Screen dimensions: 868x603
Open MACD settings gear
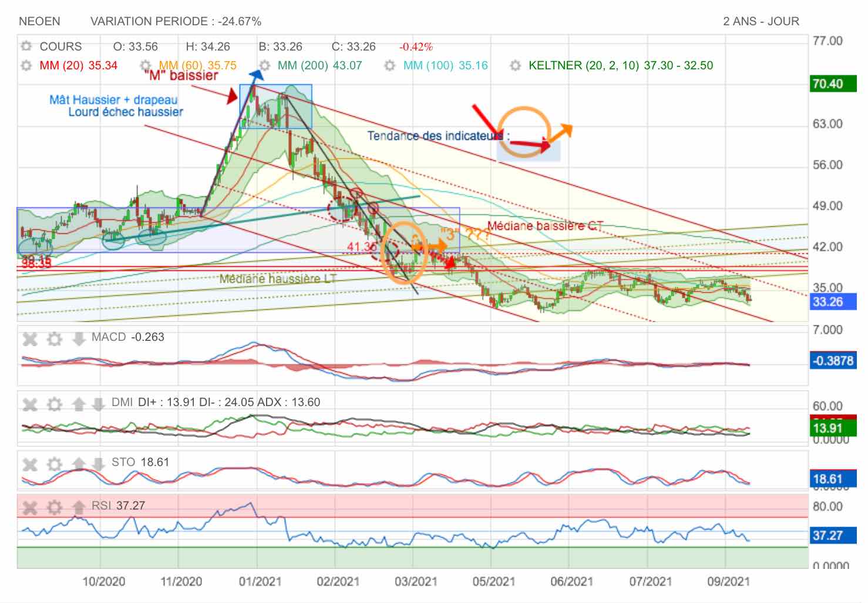pos(55,339)
